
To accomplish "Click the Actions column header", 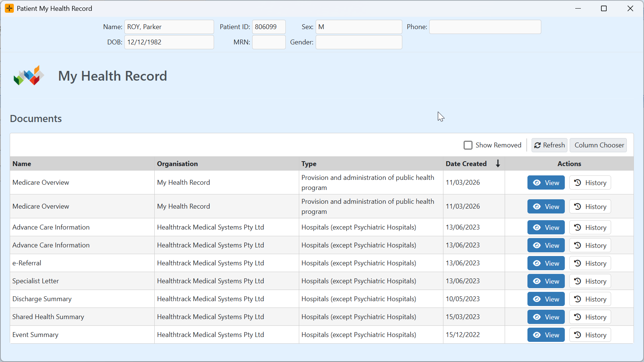I will [569, 164].
